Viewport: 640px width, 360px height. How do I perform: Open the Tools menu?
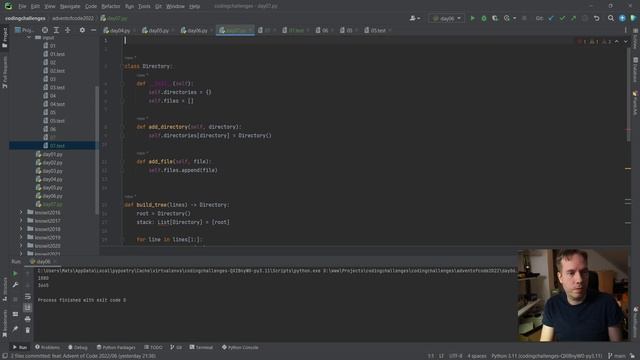coord(144,7)
